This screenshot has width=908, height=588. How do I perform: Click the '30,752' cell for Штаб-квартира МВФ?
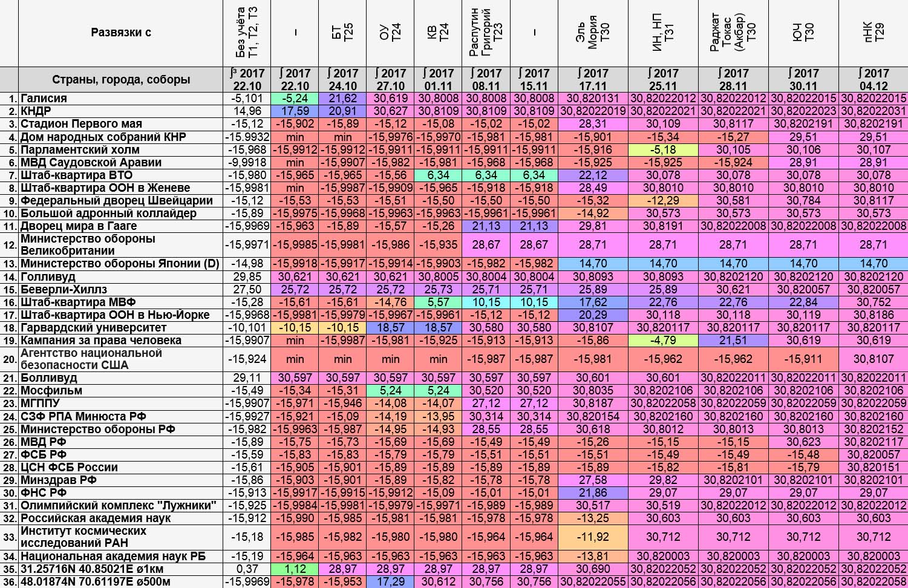(x=874, y=302)
